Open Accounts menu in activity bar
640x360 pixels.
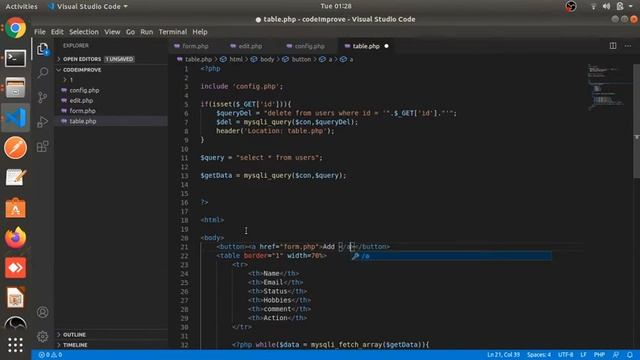click(x=42, y=312)
